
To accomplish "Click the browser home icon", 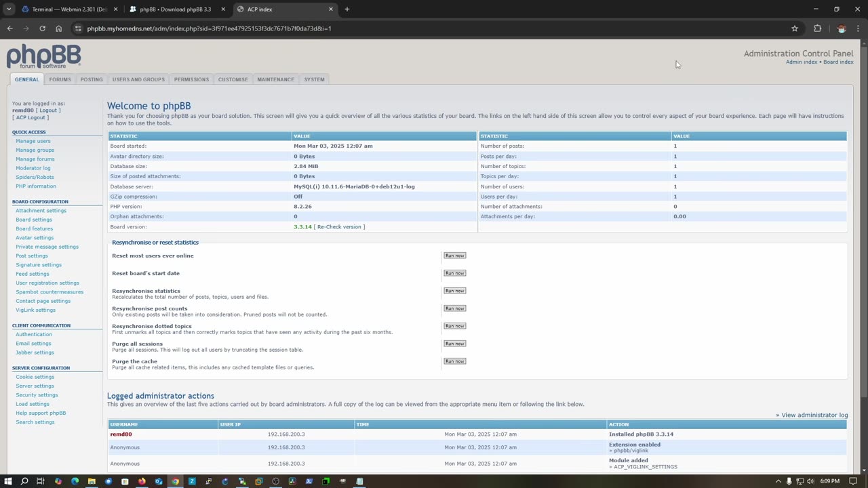I will 58,28.
